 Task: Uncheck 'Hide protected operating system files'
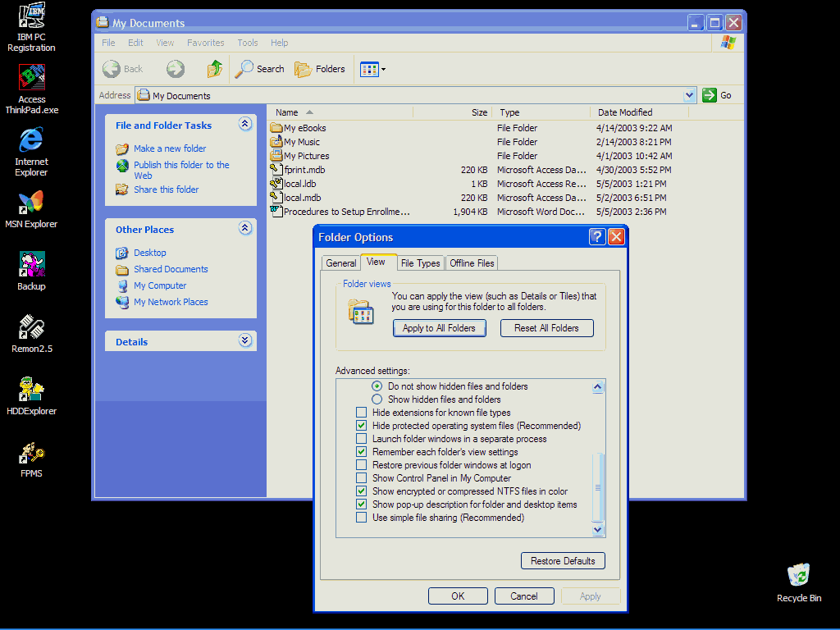point(362,426)
